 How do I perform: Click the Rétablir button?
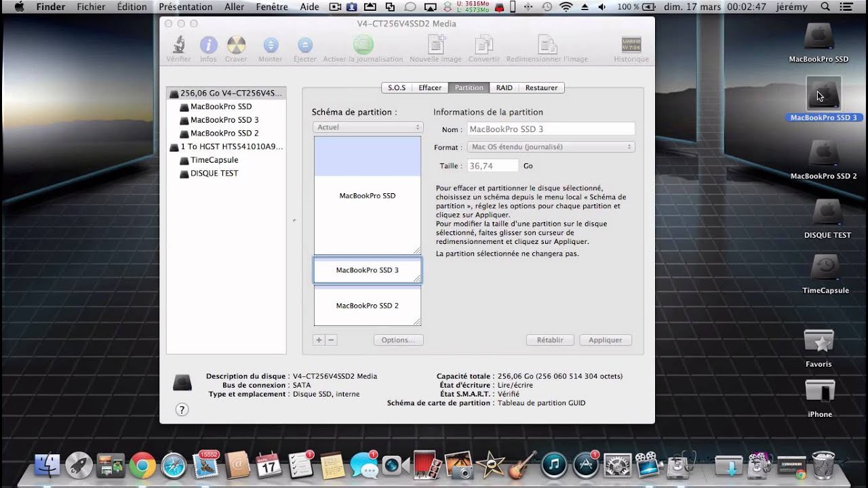click(550, 340)
